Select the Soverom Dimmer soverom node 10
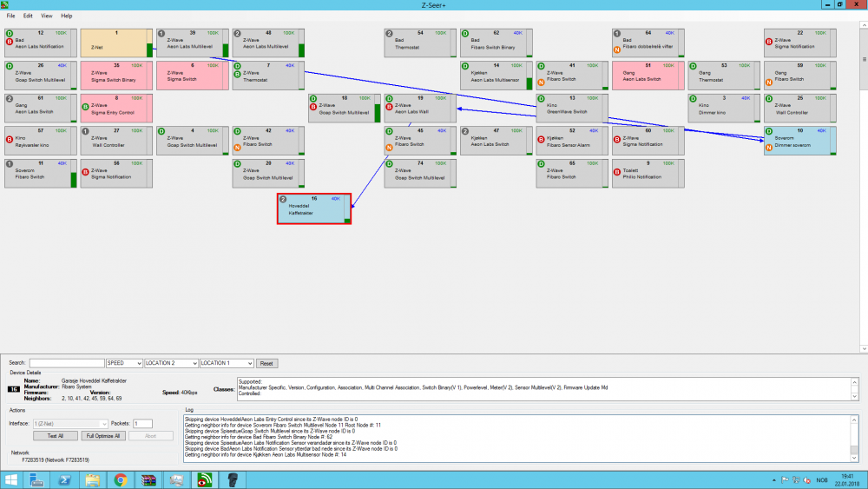The height and width of the screenshot is (489, 868). tap(799, 139)
